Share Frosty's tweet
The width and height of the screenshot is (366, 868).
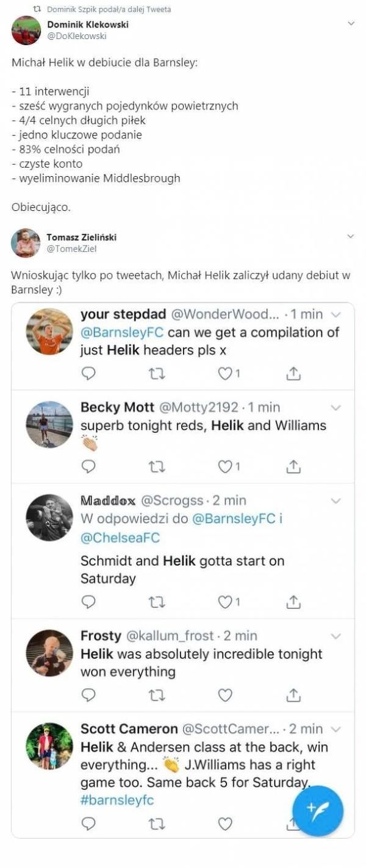pyautogui.click(x=293, y=694)
